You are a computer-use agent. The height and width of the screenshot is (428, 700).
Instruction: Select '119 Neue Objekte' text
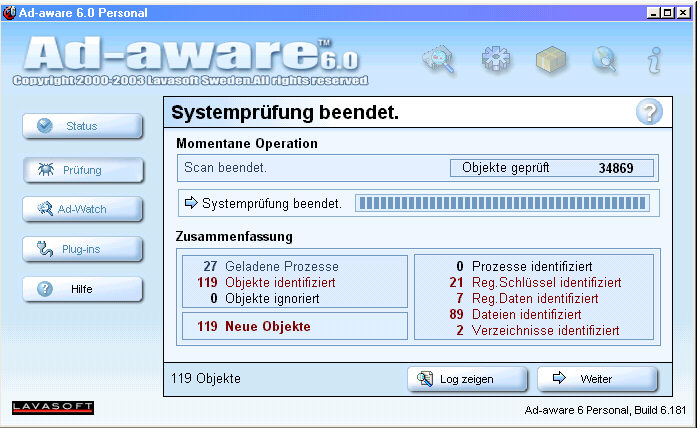pyautogui.click(x=254, y=326)
